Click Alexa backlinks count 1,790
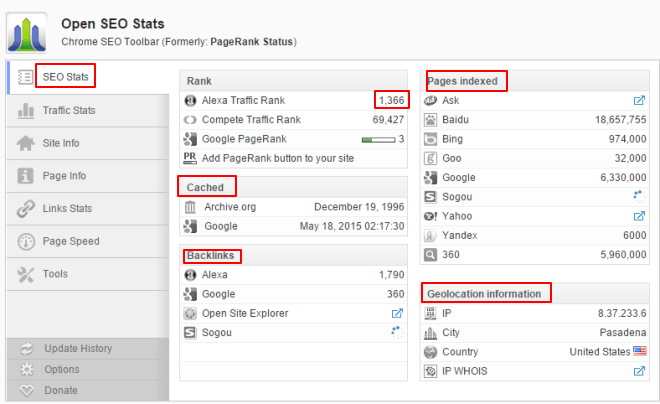 tap(391, 275)
